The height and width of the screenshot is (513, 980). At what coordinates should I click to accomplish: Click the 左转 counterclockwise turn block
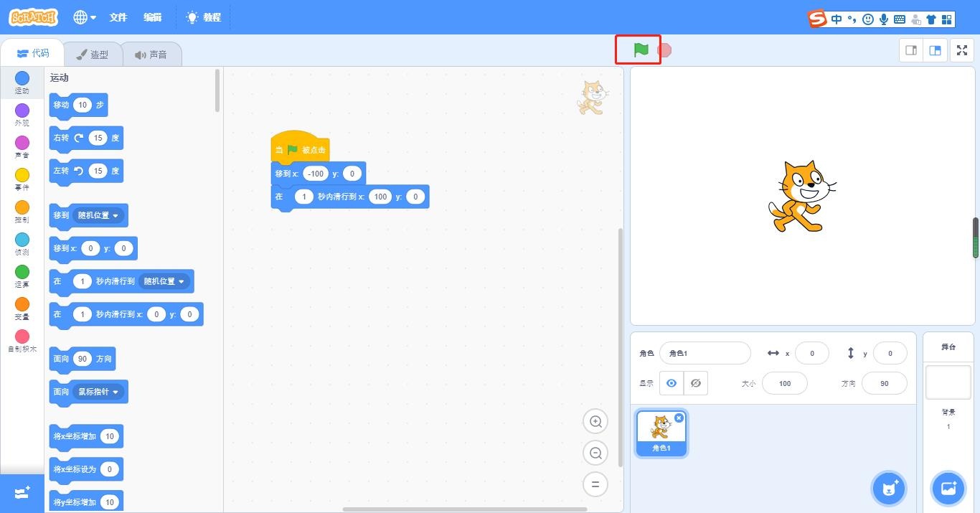[x=86, y=171]
